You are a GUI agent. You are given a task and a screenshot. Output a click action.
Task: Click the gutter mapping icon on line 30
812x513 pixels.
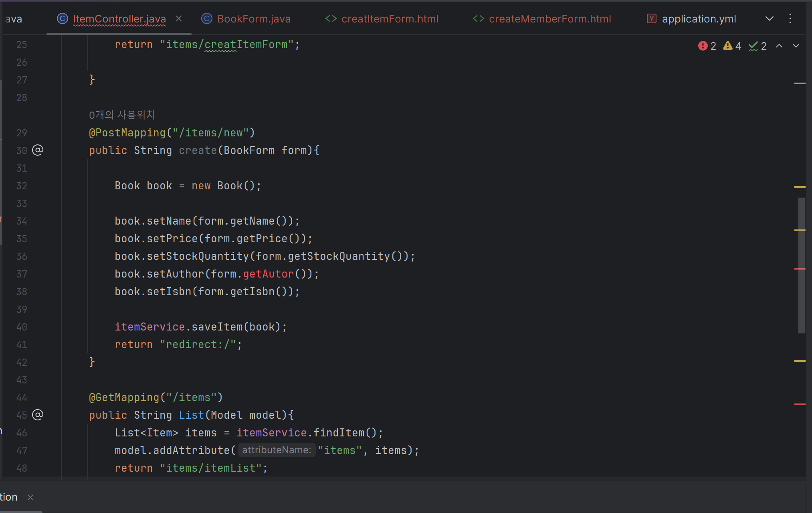[37, 150]
